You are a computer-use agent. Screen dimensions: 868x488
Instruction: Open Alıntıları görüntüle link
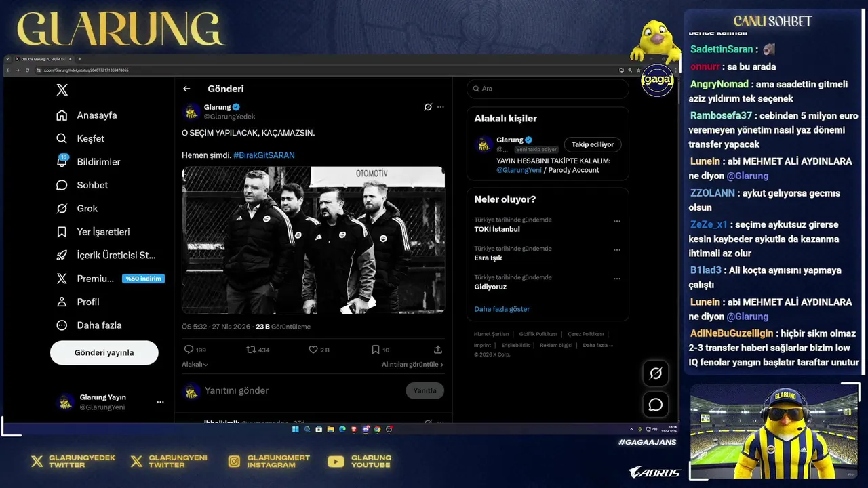coord(412,365)
